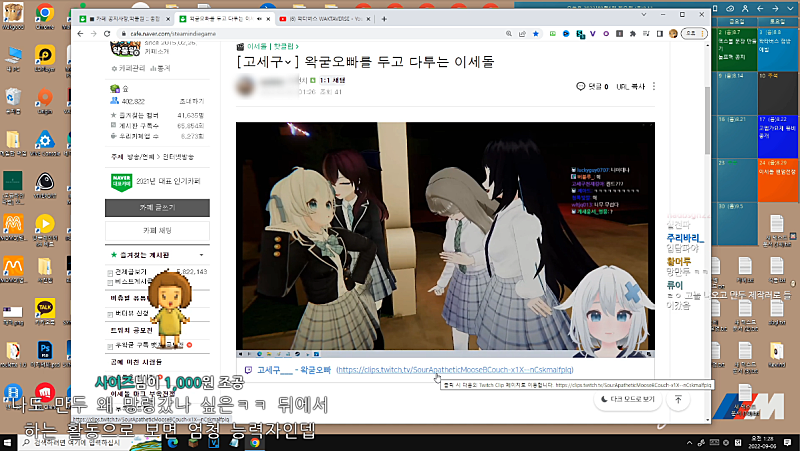The image size is (800, 451).
Task: Click URL 복사 to copy link
Action: coord(631,87)
